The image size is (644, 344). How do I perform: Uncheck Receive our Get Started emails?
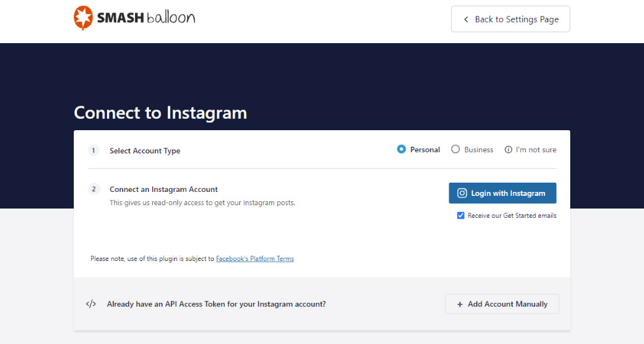click(461, 216)
